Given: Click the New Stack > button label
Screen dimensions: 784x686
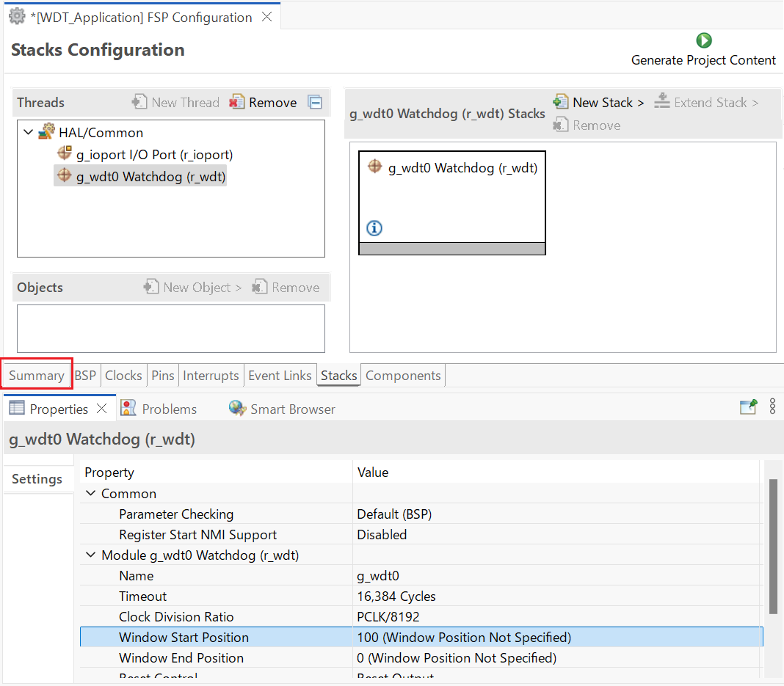Looking at the screenshot, I should coord(608,103).
